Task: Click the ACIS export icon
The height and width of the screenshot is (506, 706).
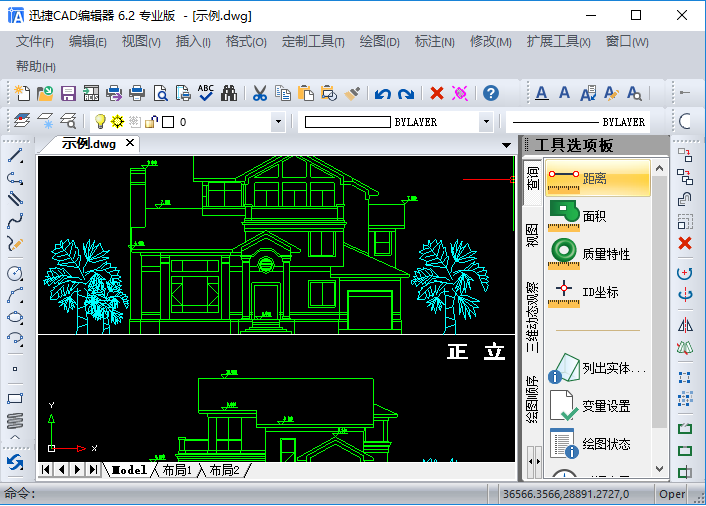Action: click(91, 93)
